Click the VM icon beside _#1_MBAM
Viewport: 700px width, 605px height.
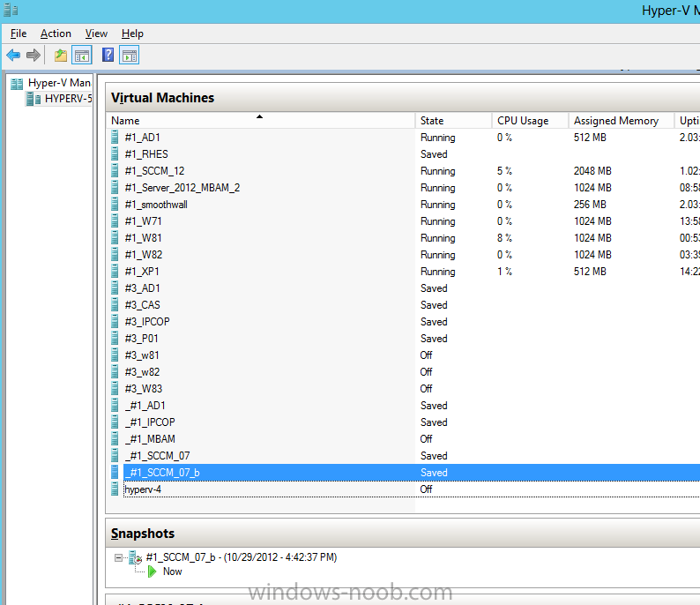click(115, 438)
